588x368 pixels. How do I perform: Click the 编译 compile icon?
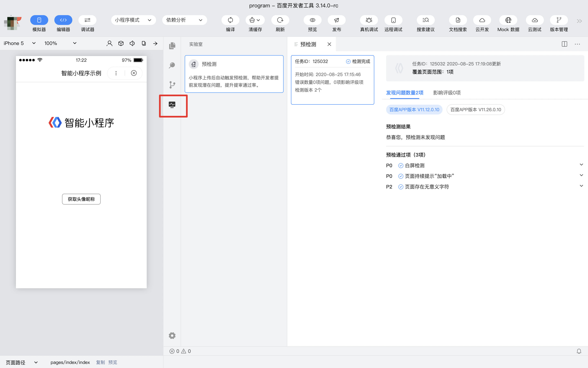coord(230,20)
